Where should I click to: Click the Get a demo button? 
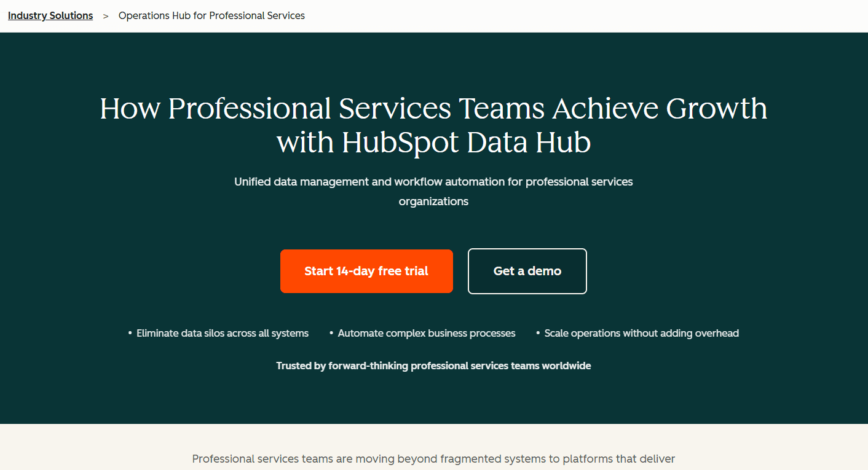tap(527, 271)
